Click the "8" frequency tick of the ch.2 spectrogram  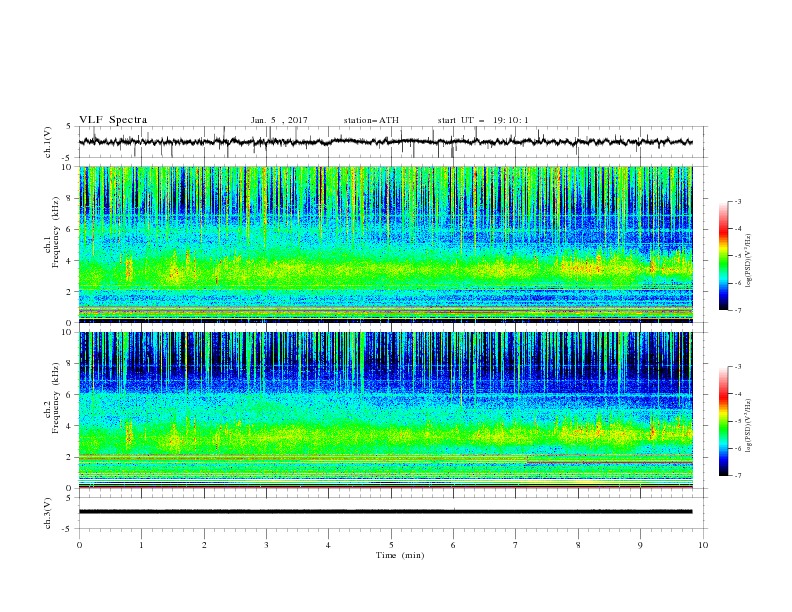pos(71,364)
